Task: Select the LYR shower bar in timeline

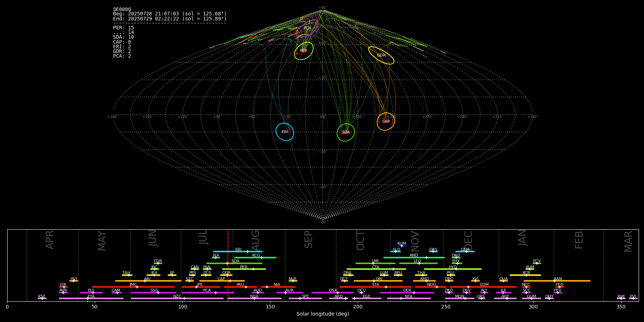Action: [x=63, y=287]
